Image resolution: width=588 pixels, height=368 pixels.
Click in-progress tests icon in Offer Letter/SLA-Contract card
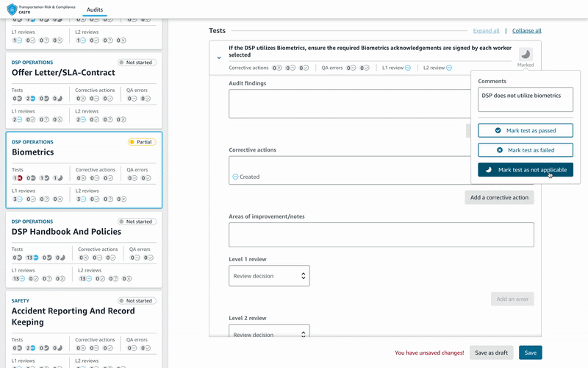pos(32,99)
